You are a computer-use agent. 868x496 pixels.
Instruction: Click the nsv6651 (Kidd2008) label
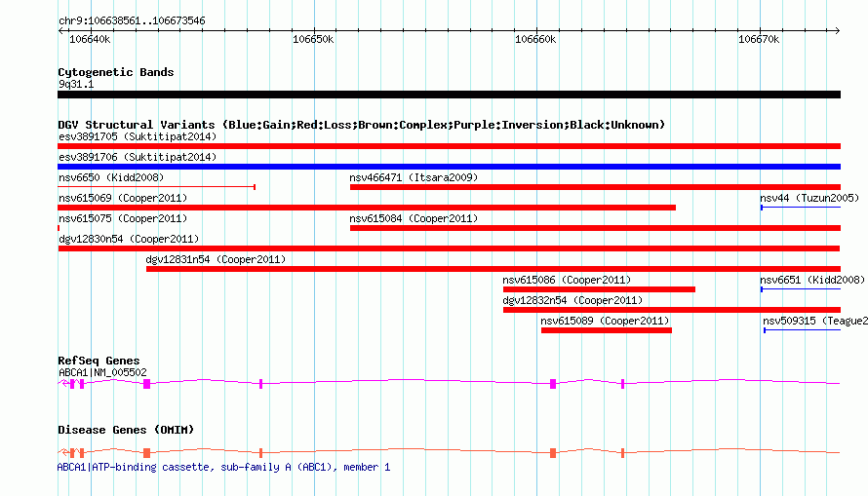point(812,280)
